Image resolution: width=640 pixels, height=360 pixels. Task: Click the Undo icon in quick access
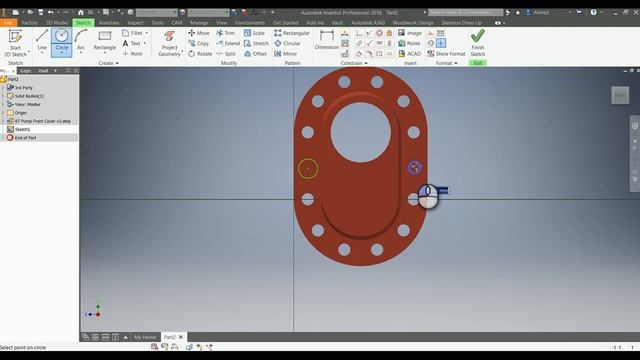[x=51, y=13]
